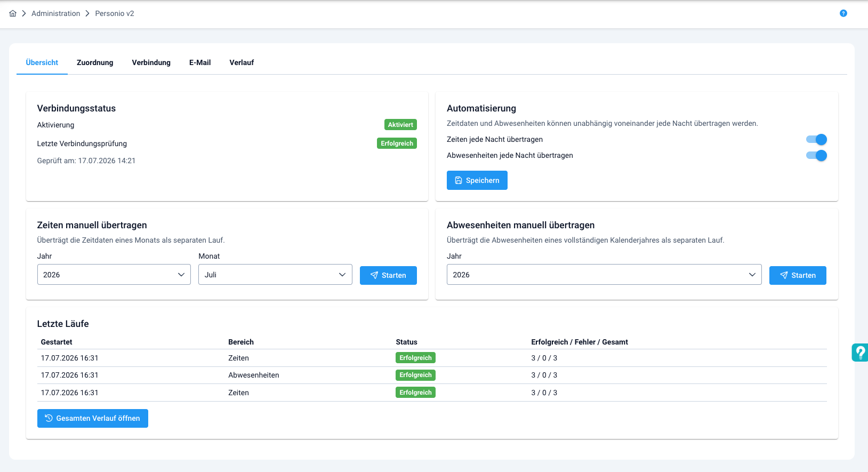Click Erfolgreich badge in the Abwesenheiten row
Viewport: 868px width, 472px height.
[x=415, y=375]
